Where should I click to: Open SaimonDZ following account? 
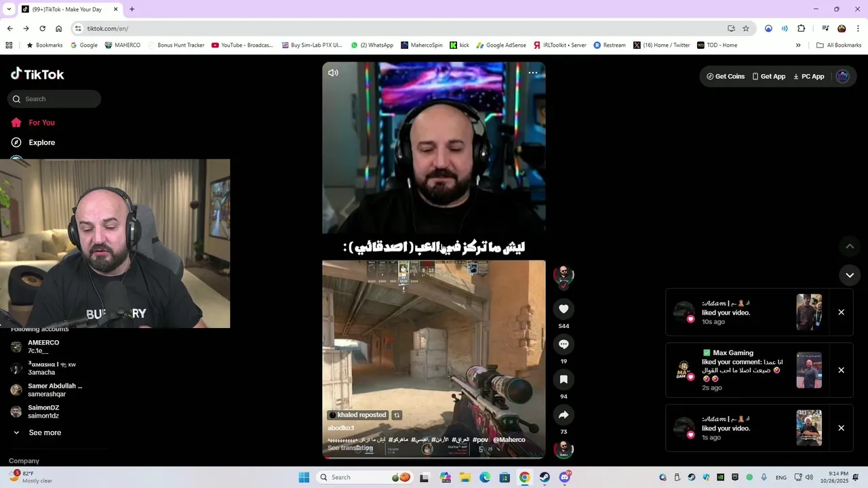tap(43, 412)
